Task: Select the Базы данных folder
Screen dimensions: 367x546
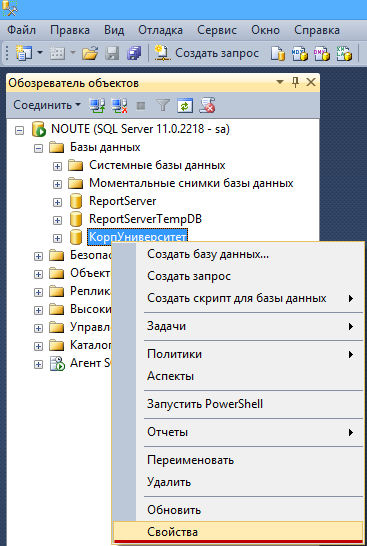Action: tap(105, 147)
